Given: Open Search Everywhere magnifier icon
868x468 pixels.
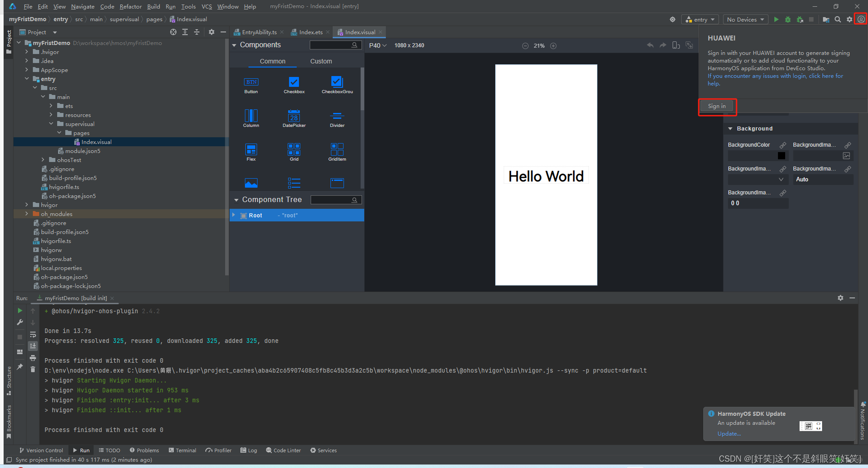Looking at the screenshot, I should pos(838,19).
